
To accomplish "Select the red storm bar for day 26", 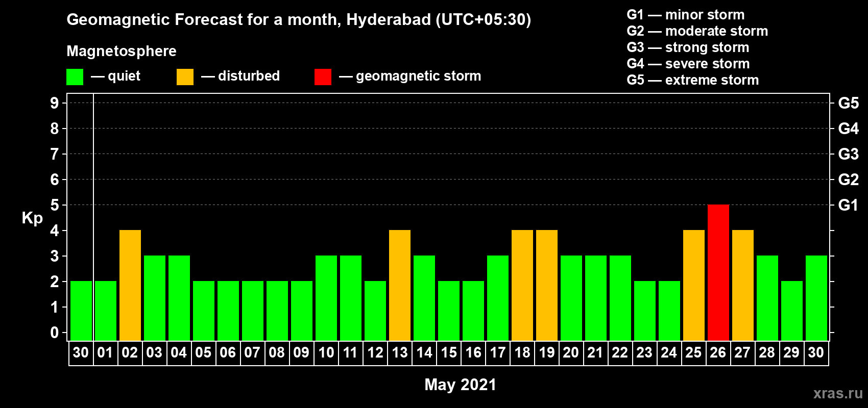I will tap(718, 272).
